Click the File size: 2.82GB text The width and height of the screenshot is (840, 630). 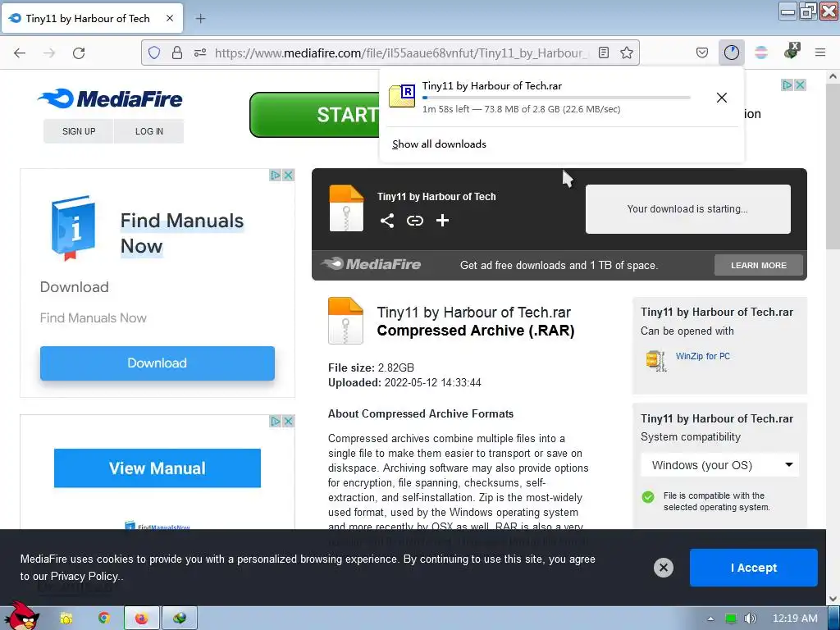pyautogui.click(x=371, y=367)
